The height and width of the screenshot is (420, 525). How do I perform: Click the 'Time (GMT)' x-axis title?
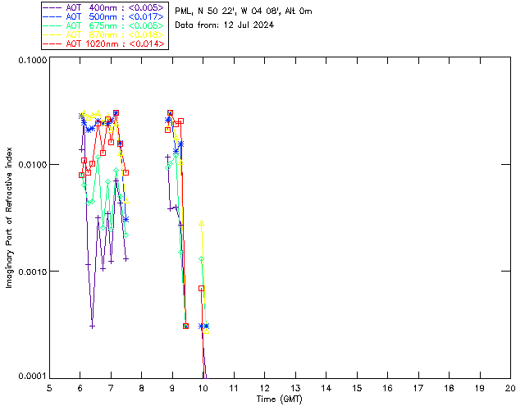coord(280,399)
